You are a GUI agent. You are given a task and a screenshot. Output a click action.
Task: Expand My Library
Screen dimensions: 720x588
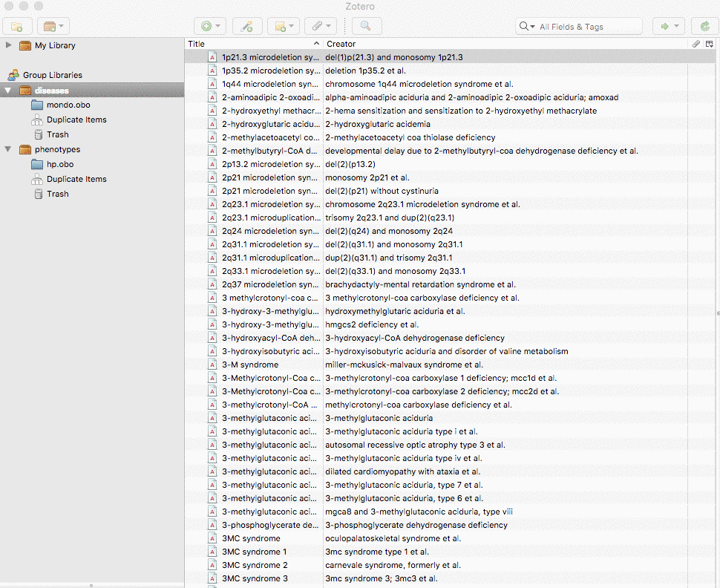click(9, 45)
